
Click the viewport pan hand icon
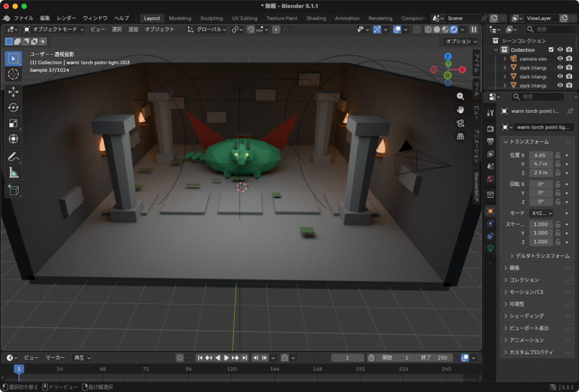point(460,110)
